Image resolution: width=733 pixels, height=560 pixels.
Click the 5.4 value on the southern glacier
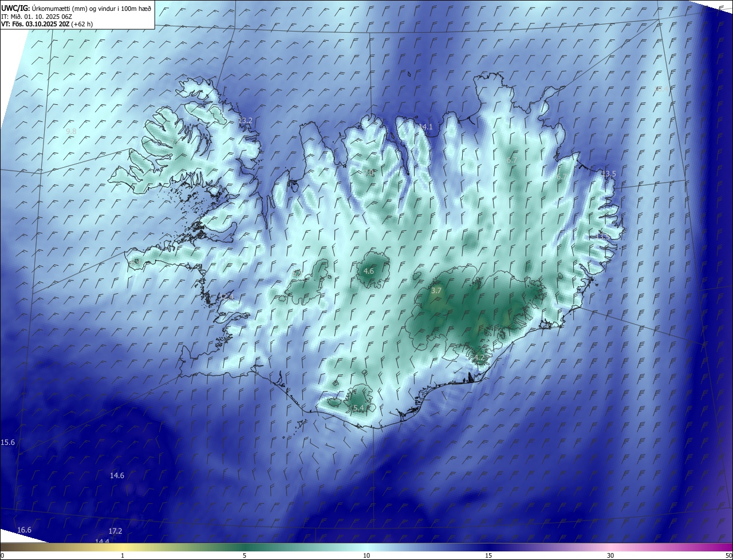358,408
